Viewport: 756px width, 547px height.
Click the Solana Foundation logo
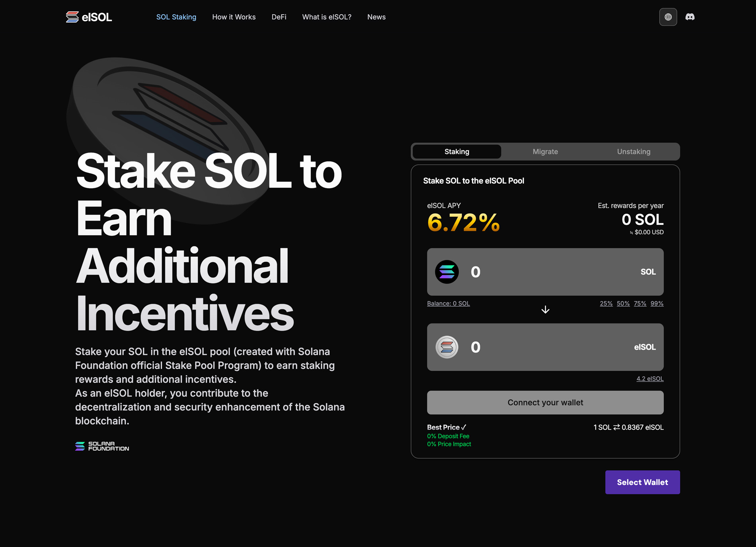click(102, 446)
